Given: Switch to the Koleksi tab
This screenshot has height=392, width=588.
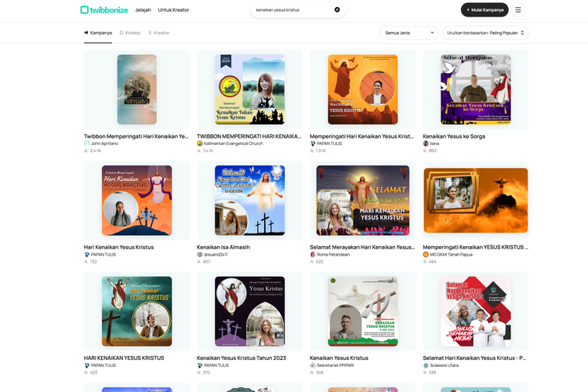Looking at the screenshot, I should [x=129, y=33].
